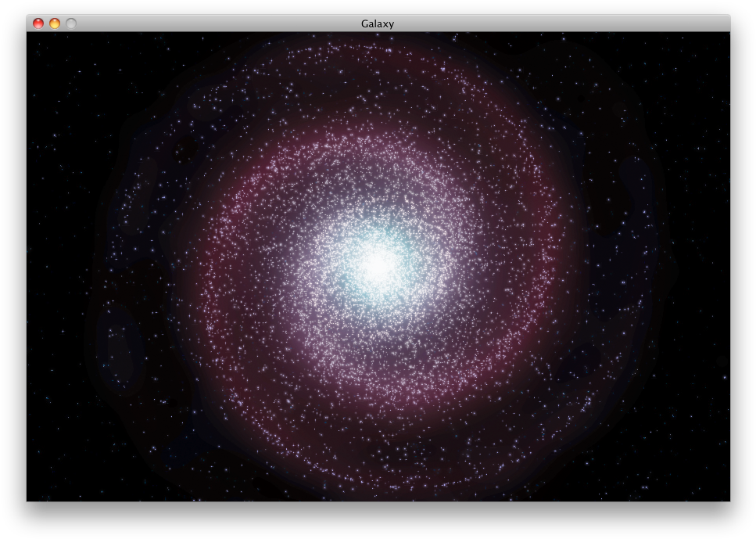Click the bright white core of the galaxy
The height and width of the screenshot is (539, 756).
pos(379,265)
